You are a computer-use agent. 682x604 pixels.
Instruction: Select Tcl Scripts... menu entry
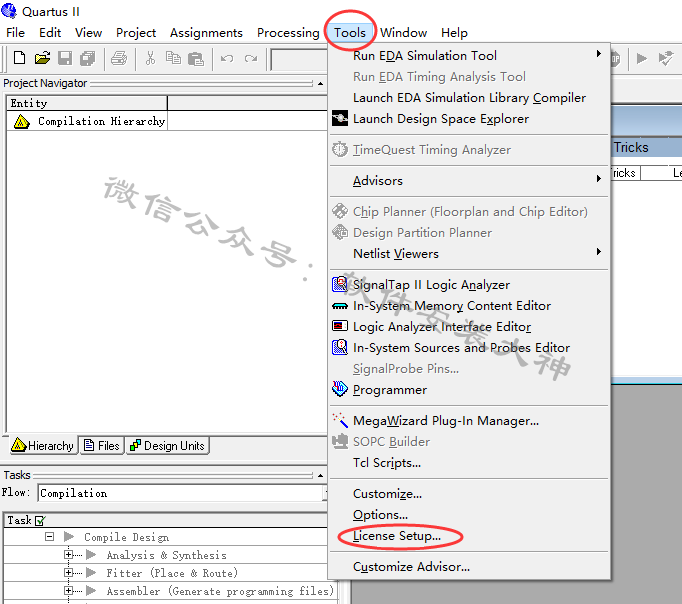click(x=387, y=463)
